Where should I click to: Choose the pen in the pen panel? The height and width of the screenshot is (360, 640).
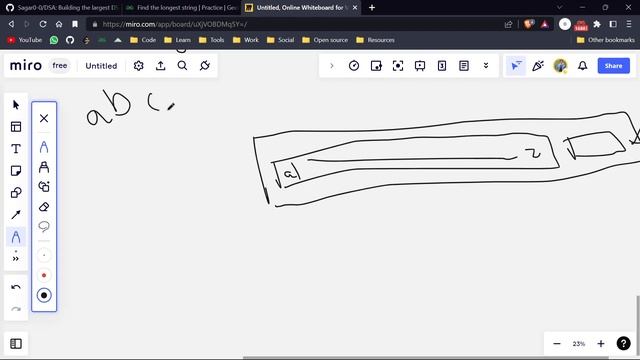pyautogui.click(x=44, y=147)
